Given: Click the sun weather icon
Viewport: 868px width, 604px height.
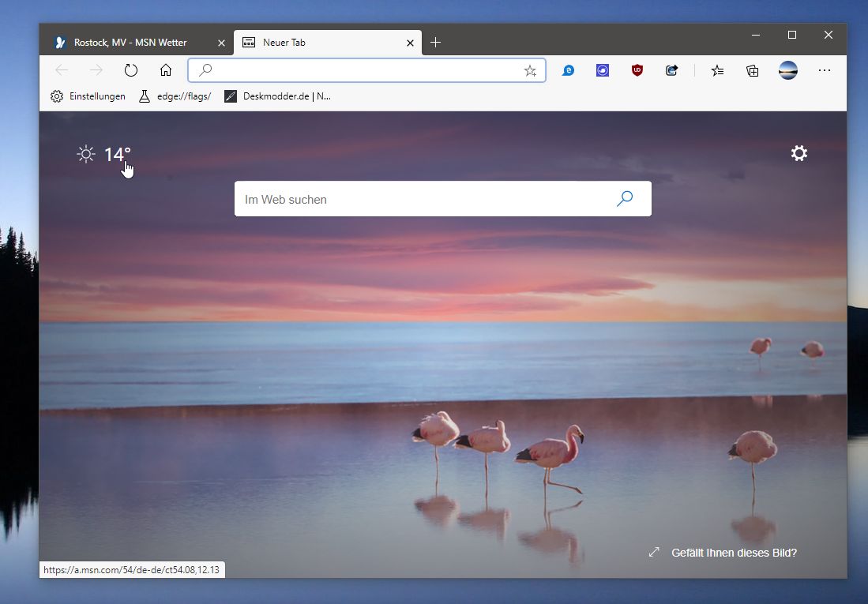Looking at the screenshot, I should coord(86,154).
